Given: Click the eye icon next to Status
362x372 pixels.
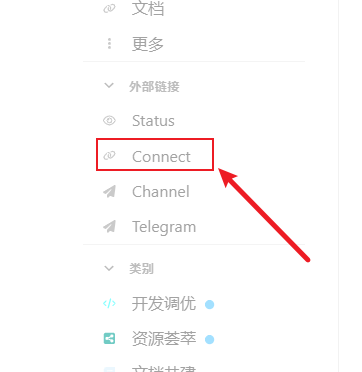Looking at the screenshot, I should click(109, 120).
